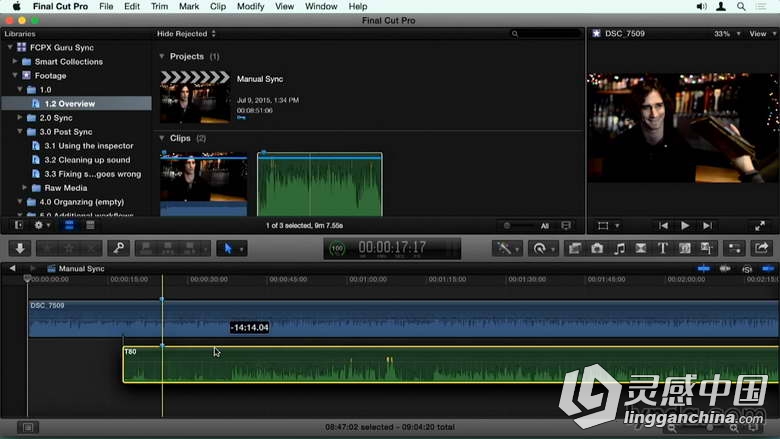
Task: Open the volume control in menu bar
Action: [x=701, y=6]
